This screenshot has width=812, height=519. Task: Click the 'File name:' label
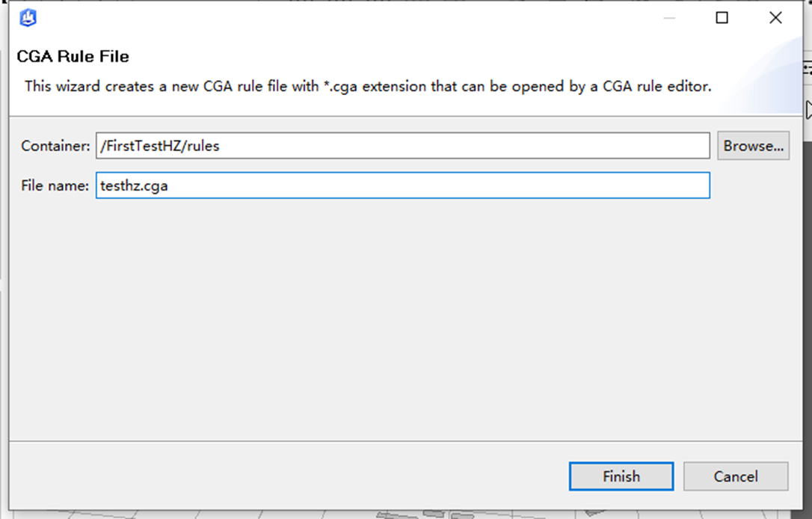tap(55, 185)
